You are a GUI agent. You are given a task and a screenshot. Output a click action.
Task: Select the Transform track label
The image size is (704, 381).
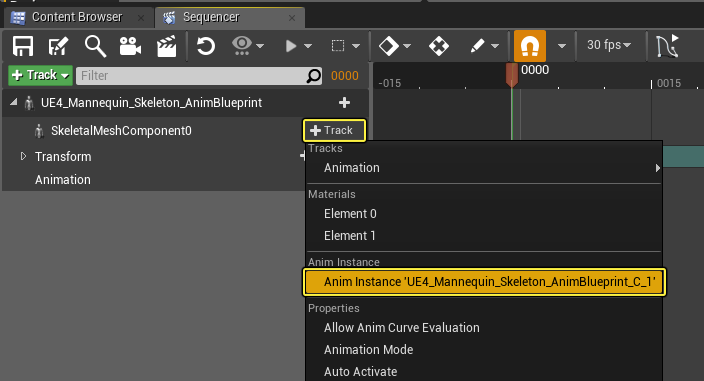(63, 157)
